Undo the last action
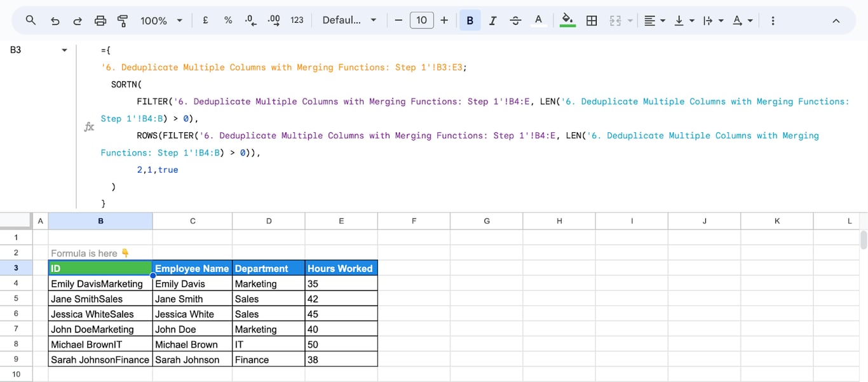 (55, 20)
